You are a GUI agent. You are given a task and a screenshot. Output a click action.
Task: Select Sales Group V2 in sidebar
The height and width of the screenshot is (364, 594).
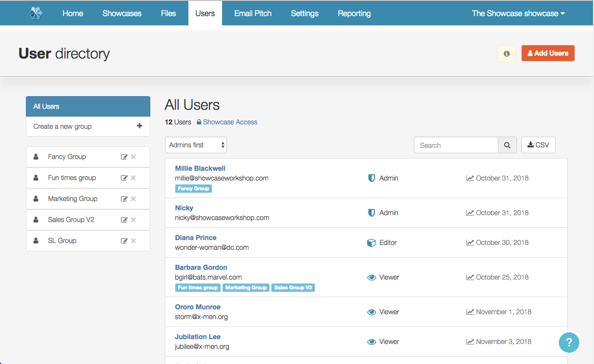click(71, 220)
